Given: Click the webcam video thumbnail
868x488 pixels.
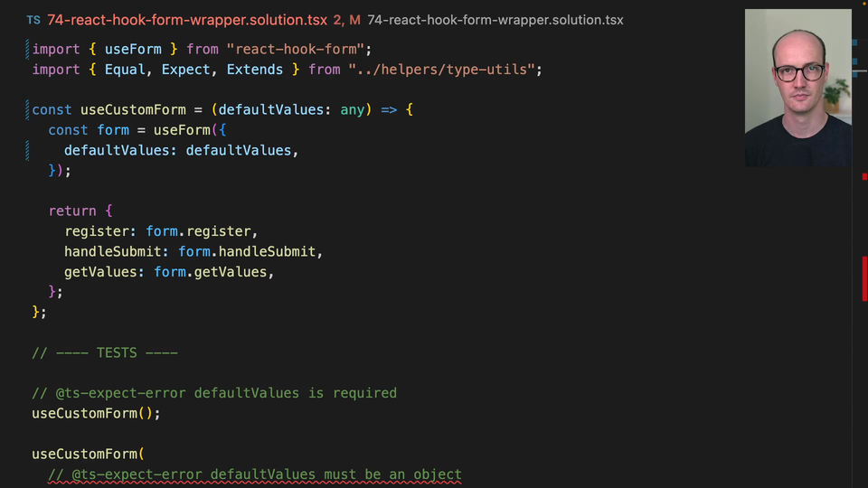Looking at the screenshot, I should tap(797, 88).
